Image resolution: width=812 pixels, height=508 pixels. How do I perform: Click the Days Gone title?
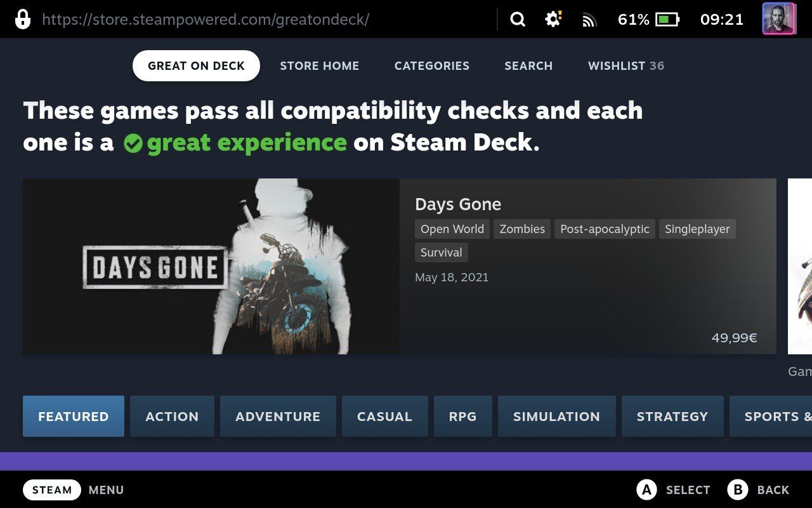pyautogui.click(x=458, y=204)
